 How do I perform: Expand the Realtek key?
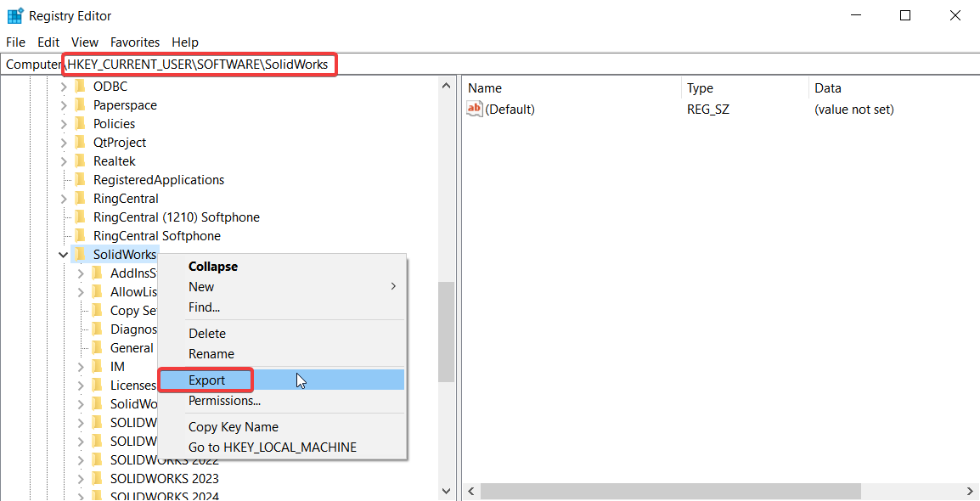coord(63,161)
